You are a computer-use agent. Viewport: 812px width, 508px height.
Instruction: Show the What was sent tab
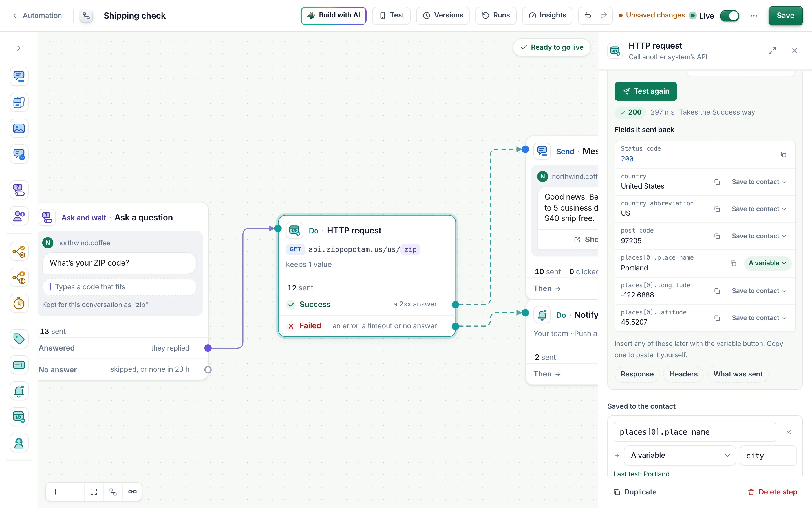click(x=738, y=374)
